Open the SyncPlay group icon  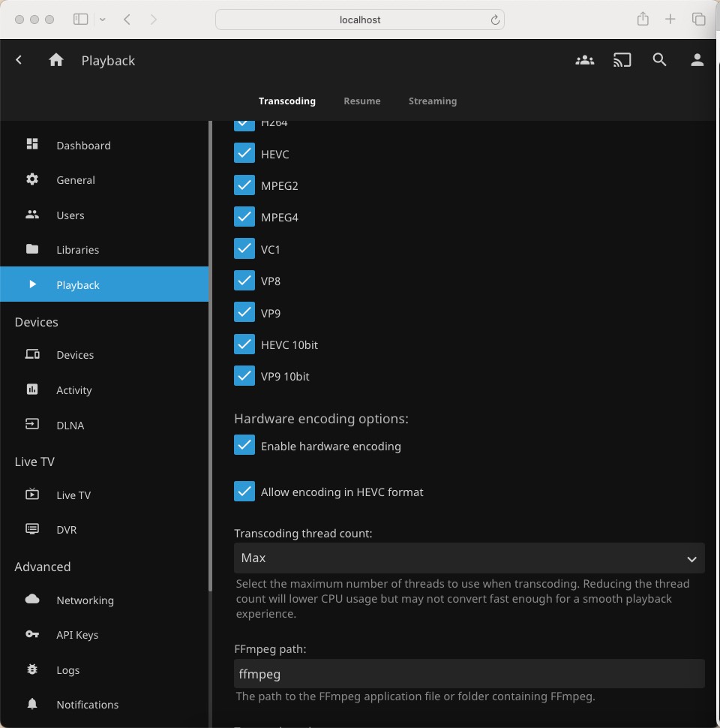[584, 60]
